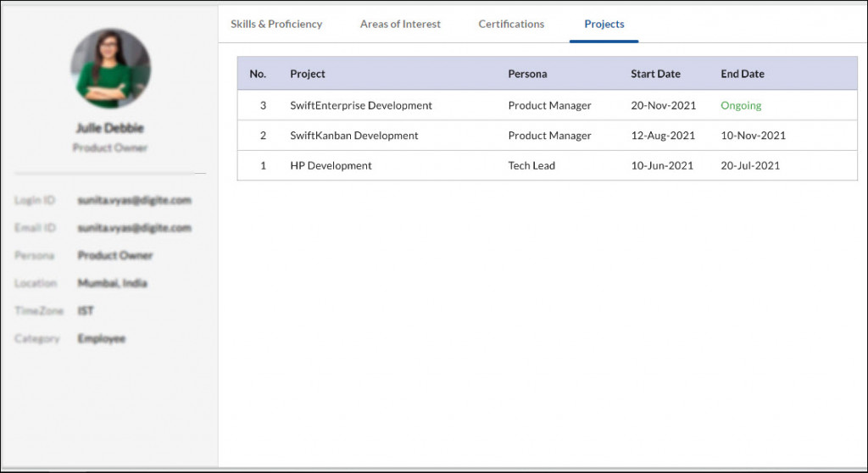The height and width of the screenshot is (473, 868).
Task: Click the Project column header
Action: pyautogui.click(x=307, y=74)
